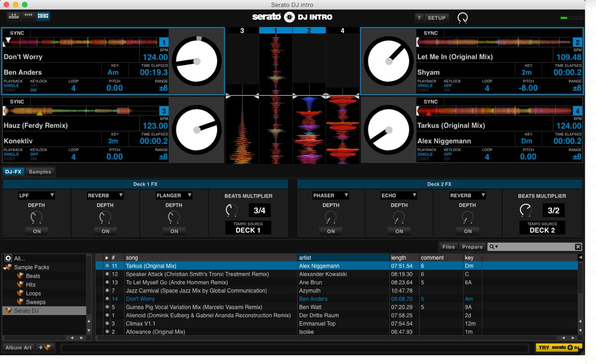The image size is (596, 364).
Task: Switch to the Samples tab
Action: click(x=40, y=172)
